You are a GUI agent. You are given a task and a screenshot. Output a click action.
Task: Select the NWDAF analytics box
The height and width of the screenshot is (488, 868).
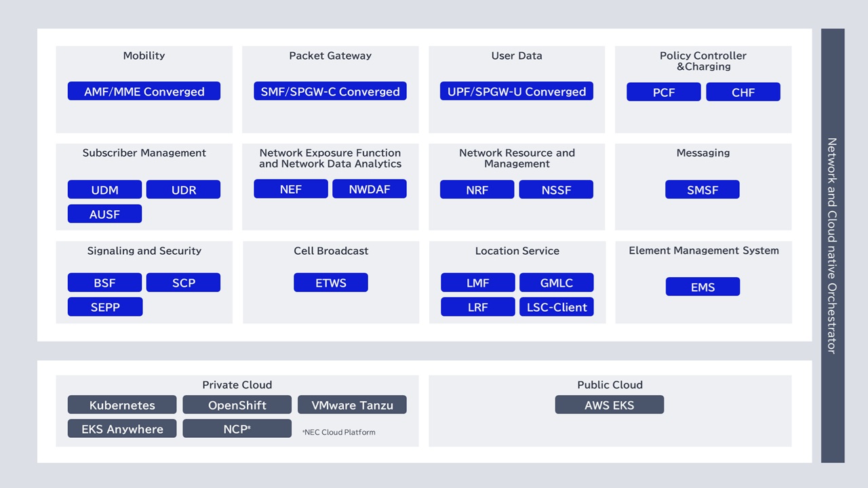click(370, 189)
